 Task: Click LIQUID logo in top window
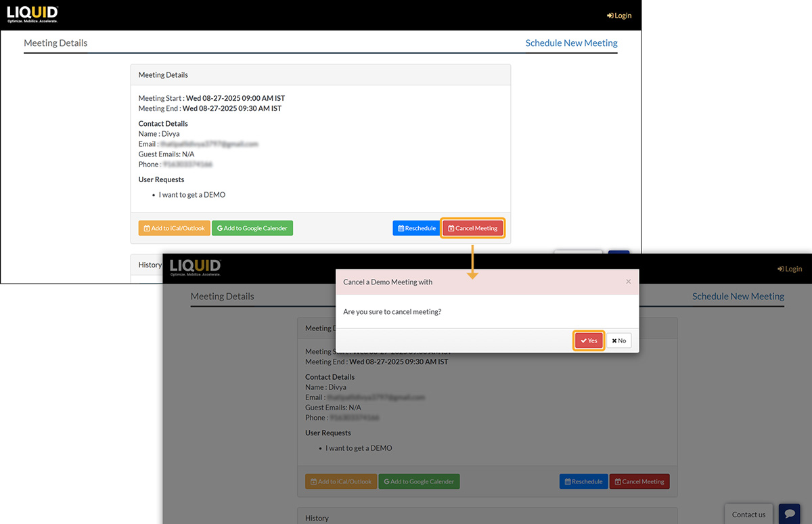click(32, 14)
